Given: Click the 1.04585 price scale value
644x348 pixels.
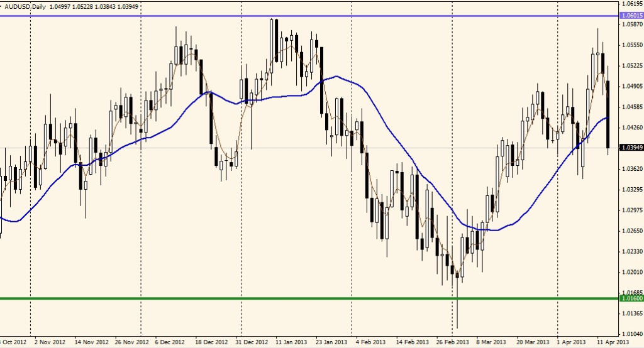Looking at the screenshot, I should point(631,107).
